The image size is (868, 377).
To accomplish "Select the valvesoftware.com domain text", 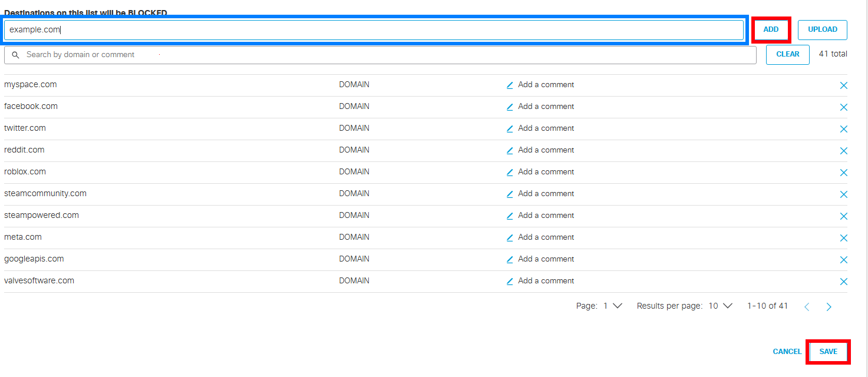I will coord(39,281).
